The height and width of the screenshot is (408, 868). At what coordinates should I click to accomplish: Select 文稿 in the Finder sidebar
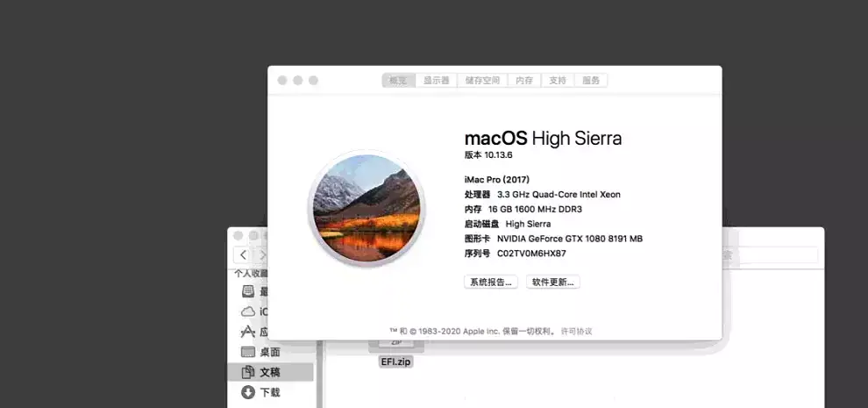tap(270, 372)
